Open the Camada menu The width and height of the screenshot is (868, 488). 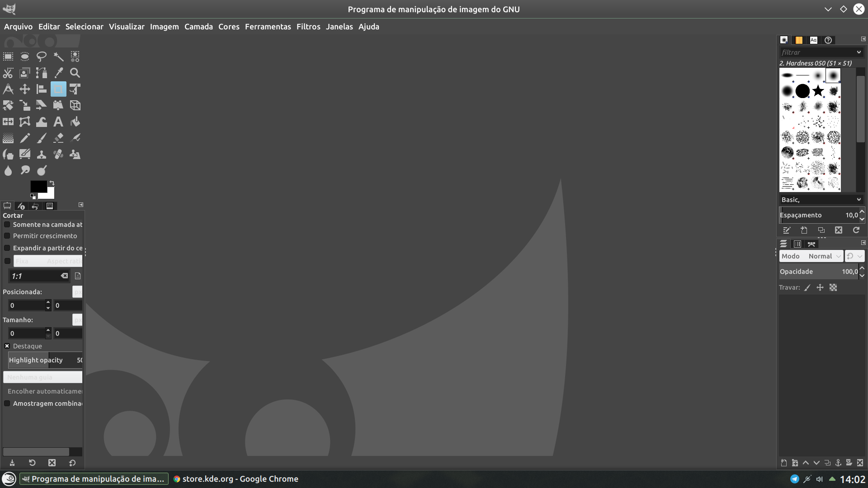(x=198, y=27)
